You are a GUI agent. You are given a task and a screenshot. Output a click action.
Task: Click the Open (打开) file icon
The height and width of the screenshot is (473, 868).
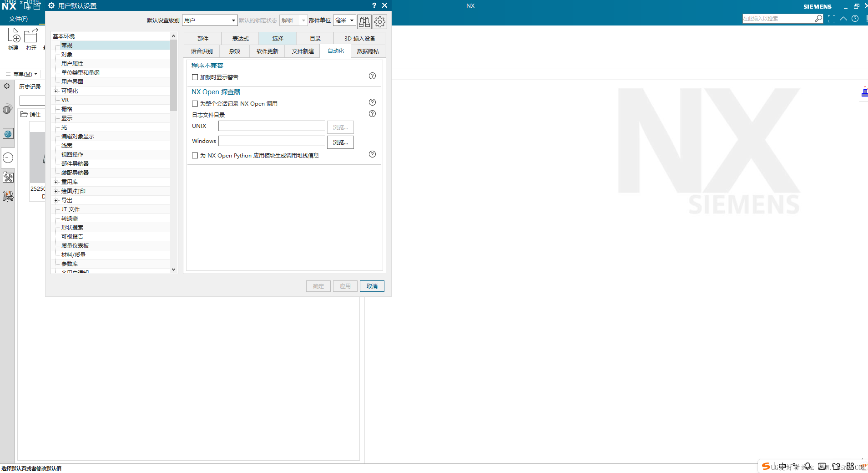pos(31,35)
